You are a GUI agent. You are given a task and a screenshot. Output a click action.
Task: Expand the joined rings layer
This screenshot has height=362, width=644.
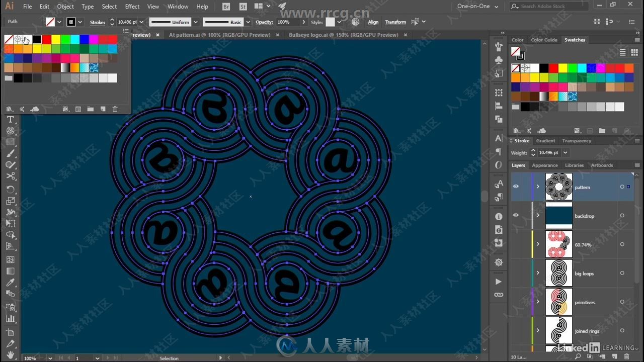coord(537,330)
